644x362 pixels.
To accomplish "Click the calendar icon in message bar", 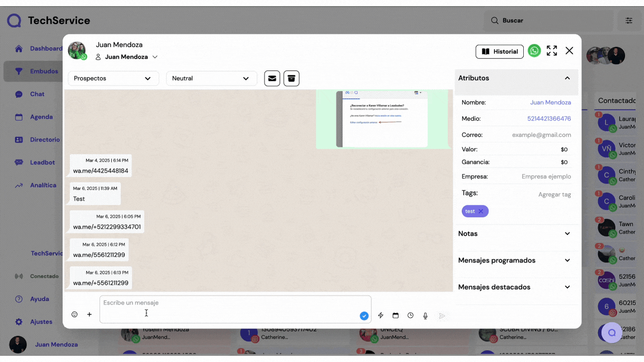I will 396,316.
